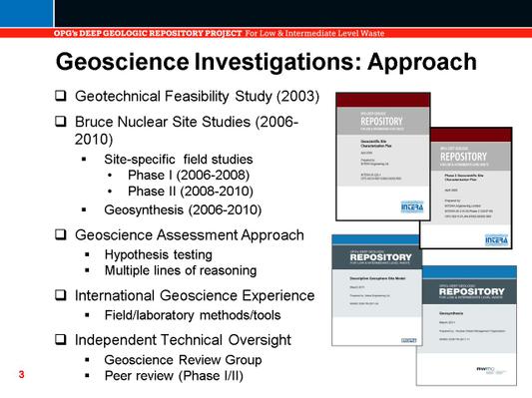Click checkbox bullet beside Bruce Nuclear Site Studies

(x=61, y=121)
